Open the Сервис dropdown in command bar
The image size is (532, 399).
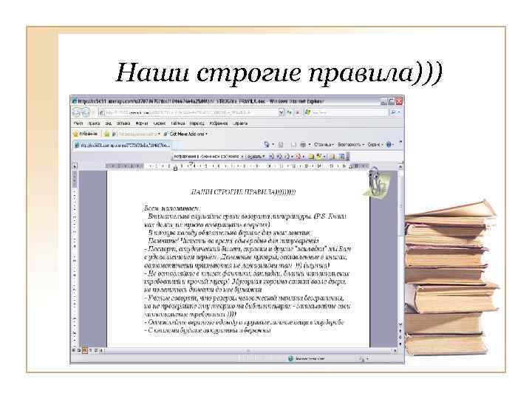pos(375,145)
